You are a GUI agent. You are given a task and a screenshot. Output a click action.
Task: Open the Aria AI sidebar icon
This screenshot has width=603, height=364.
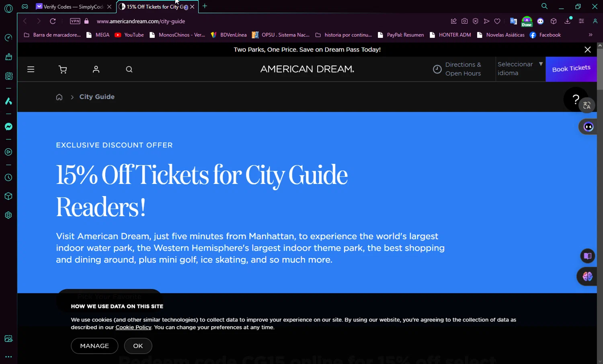[8, 101]
